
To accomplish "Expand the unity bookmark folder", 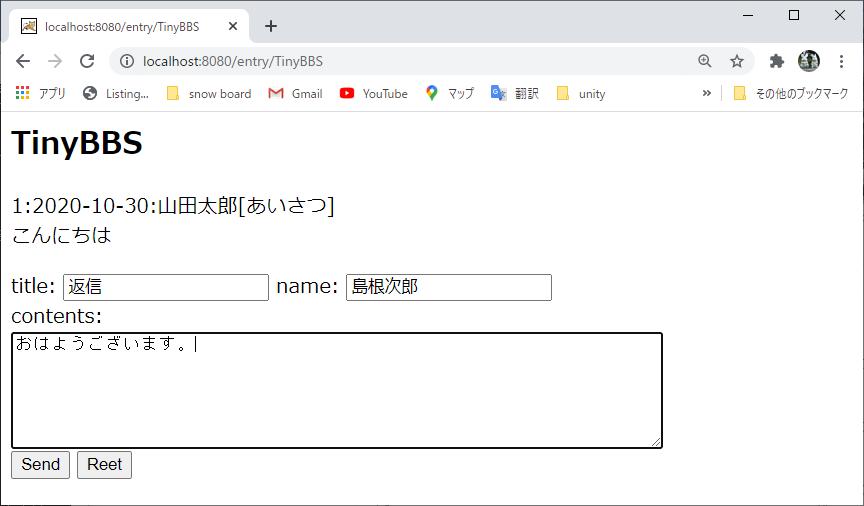I will coord(581,93).
